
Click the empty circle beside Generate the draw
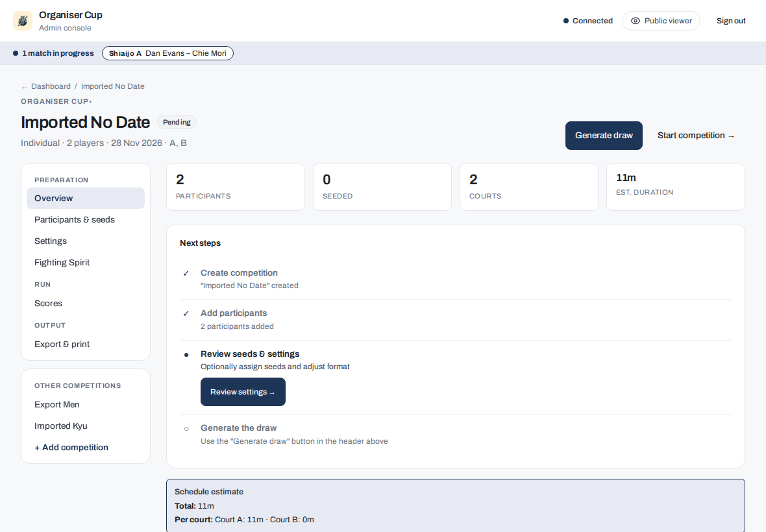click(186, 429)
